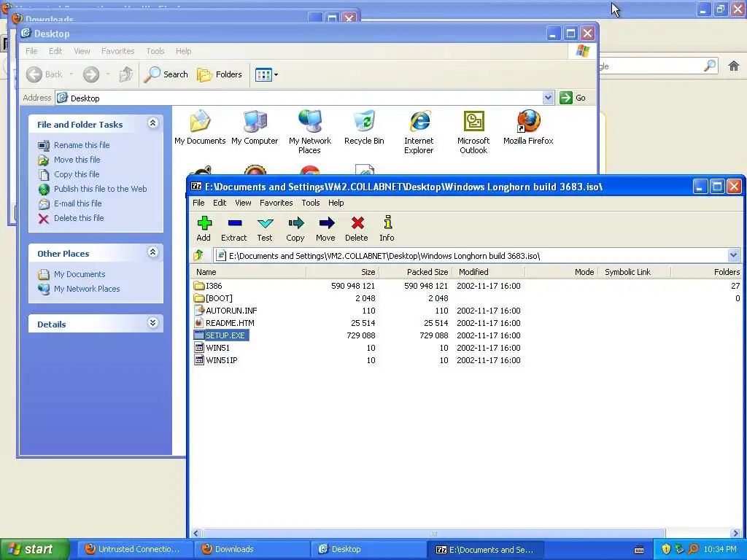
Task: Click Move this file link
Action: coord(77,160)
